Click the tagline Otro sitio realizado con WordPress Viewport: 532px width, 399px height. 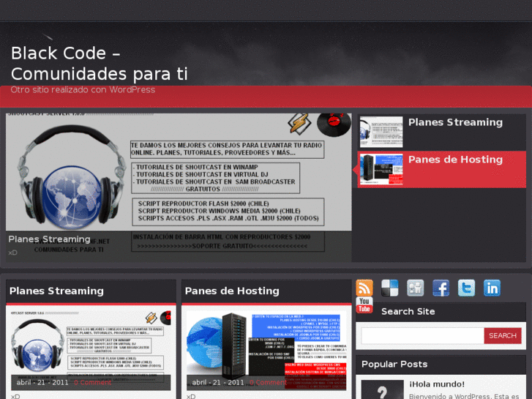point(83,89)
